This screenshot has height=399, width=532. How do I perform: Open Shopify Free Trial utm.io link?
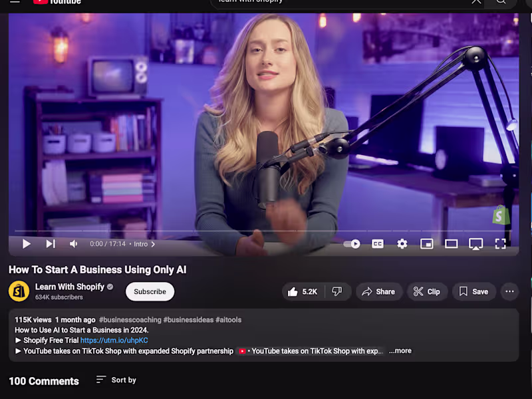114,340
